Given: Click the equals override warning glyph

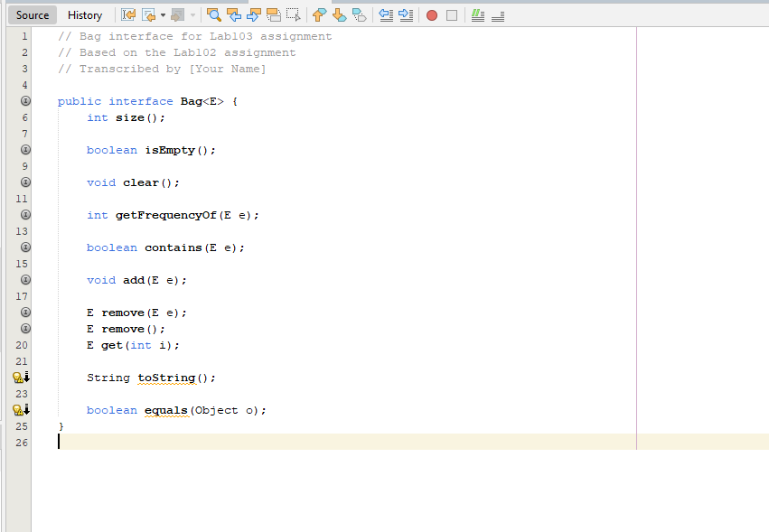Looking at the screenshot, I should pyautogui.click(x=19, y=409).
